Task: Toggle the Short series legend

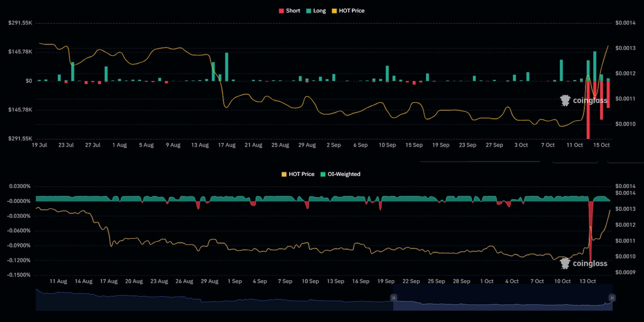Action: (293, 11)
